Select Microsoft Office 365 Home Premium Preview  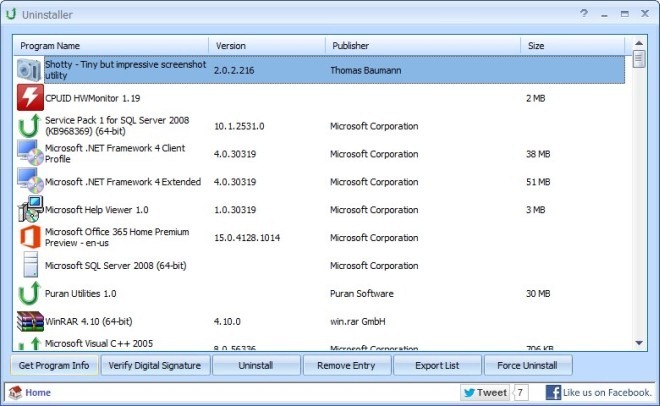pyautogui.click(x=117, y=237)
